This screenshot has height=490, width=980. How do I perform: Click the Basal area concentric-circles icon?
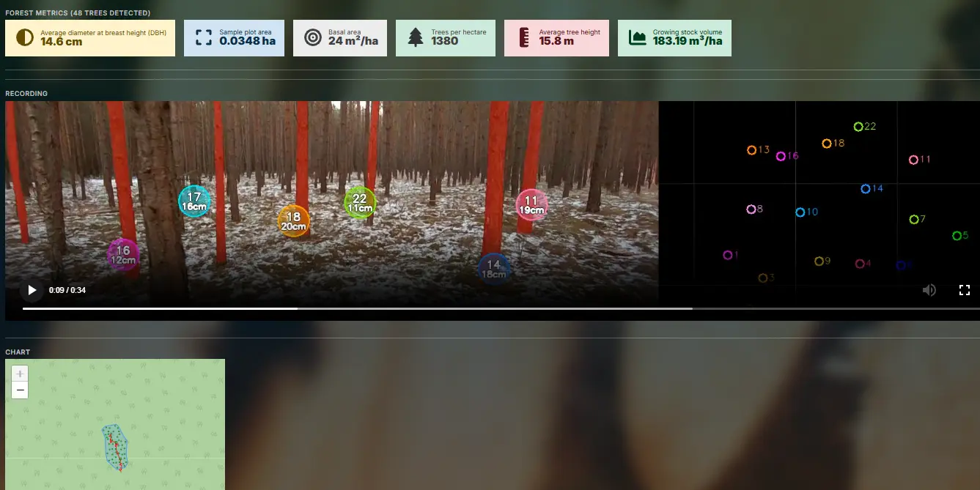coord(313,37)
